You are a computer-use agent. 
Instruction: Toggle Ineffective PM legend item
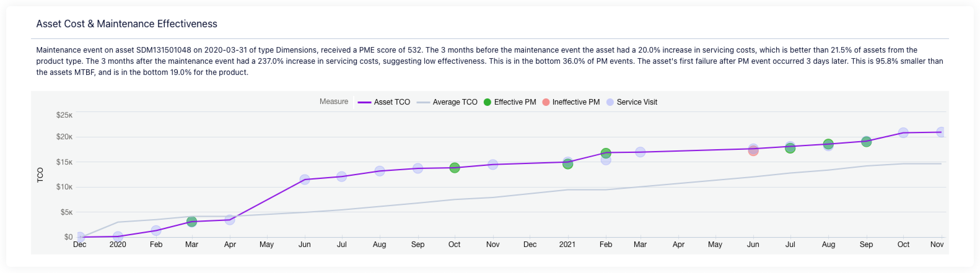(571, 102)
